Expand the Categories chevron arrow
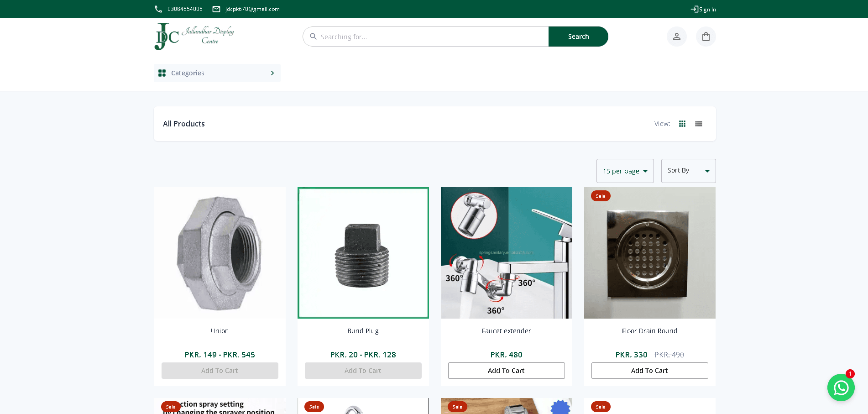The height and width of the screenshot is (414, 868). click(x=272, y=73)
